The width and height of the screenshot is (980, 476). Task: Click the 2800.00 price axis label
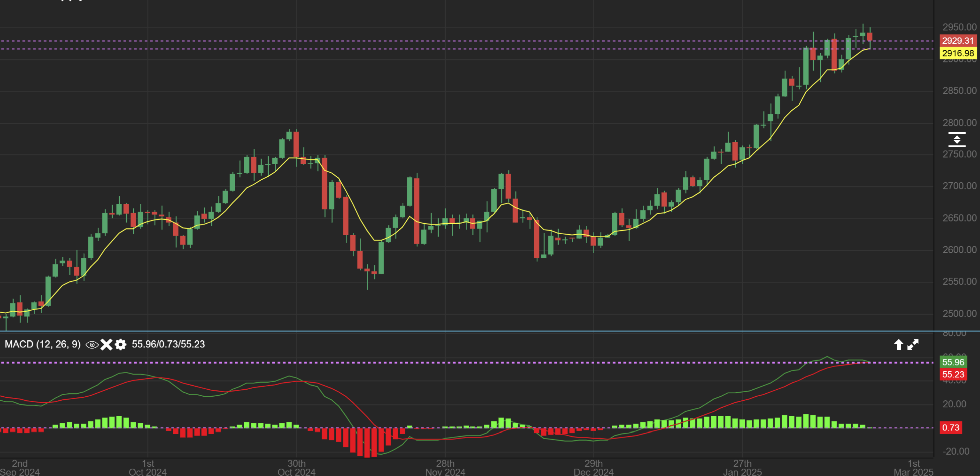click(959, 123)
